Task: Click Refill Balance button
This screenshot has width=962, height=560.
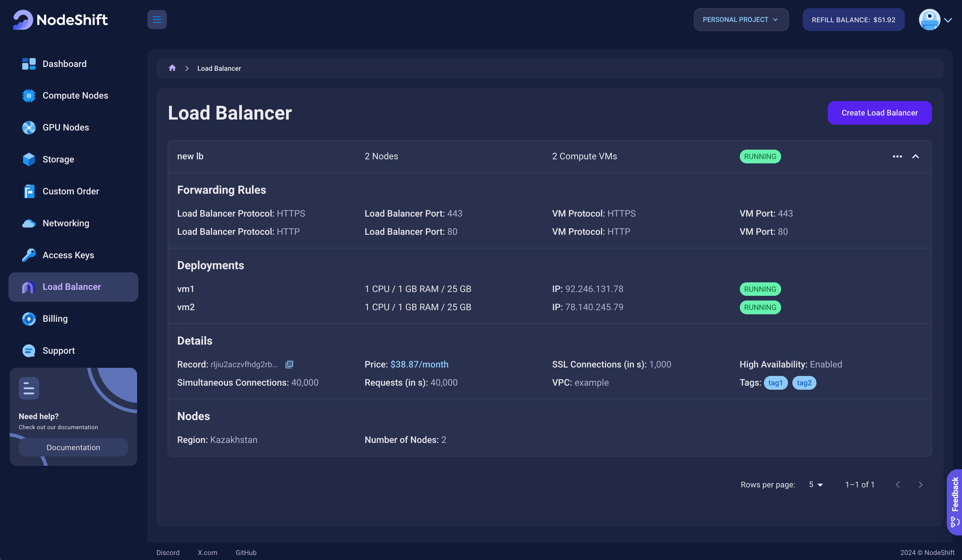Action: coord(853,19)
